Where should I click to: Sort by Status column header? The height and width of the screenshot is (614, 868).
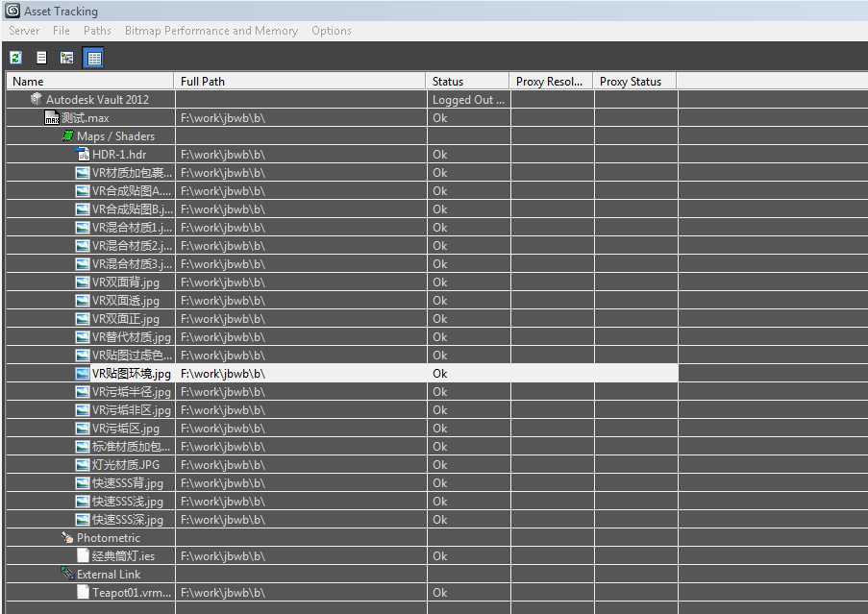(468, 82)
